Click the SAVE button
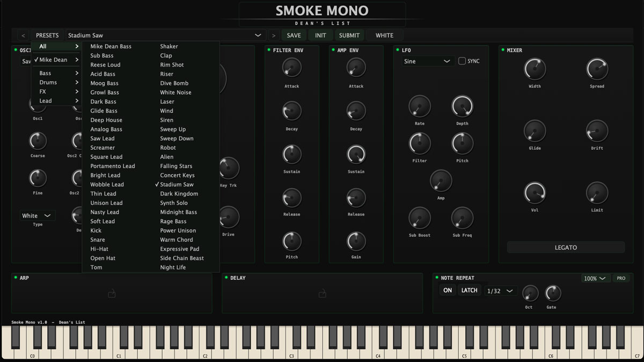Screen dimensions: 644x362 pyautogui.click(x=294, y=34)
